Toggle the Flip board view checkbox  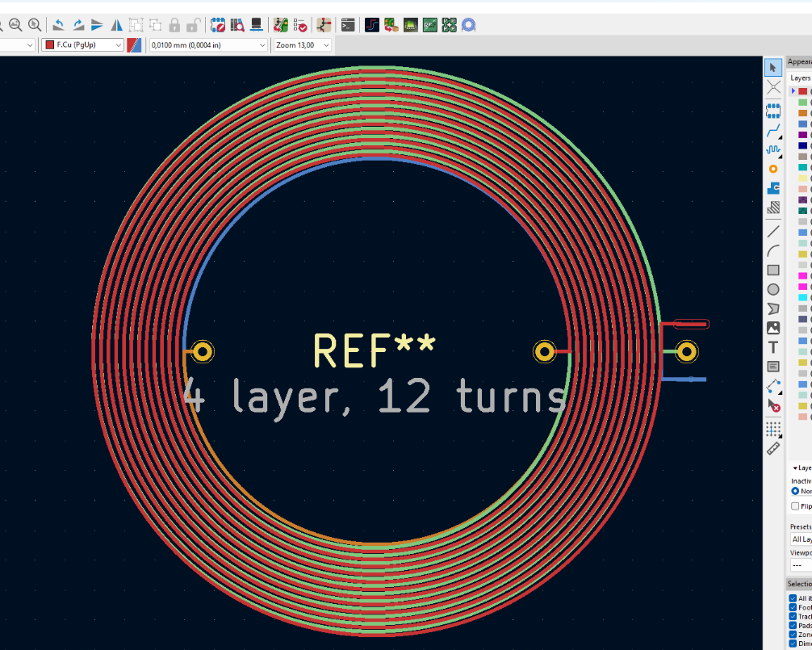[795, 506]
